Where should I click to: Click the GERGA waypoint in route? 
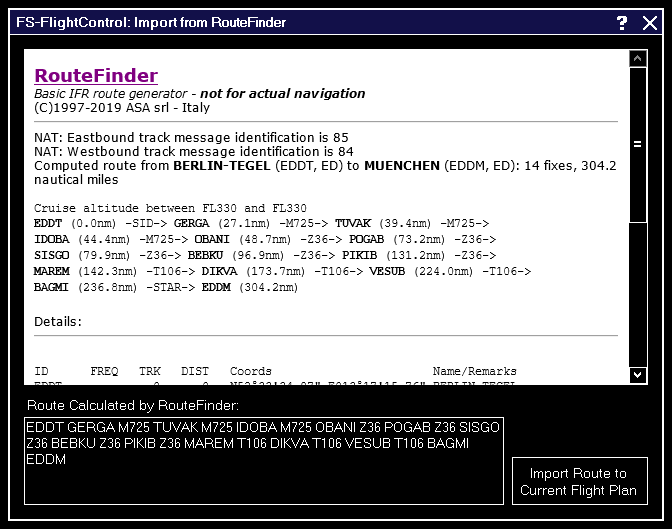point(191,223)
